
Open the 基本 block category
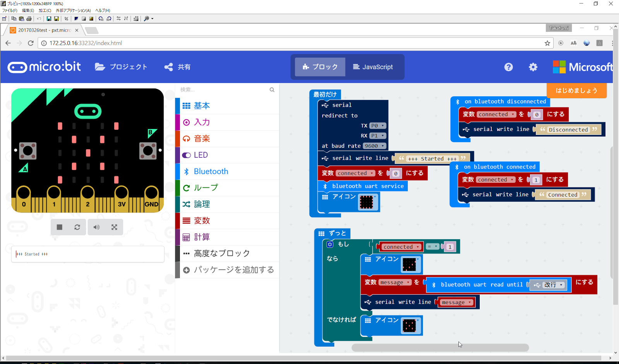click(x=202, y=105)
